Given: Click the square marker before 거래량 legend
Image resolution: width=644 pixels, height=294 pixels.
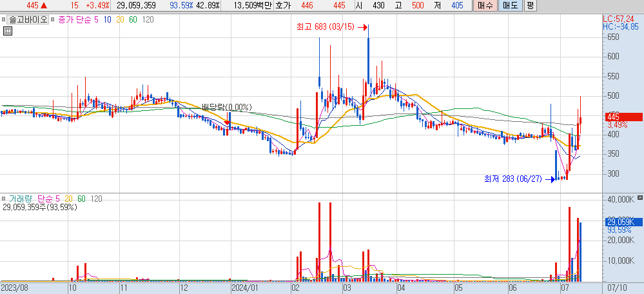Looking at the screenshot, I should (x=3, y=199).
